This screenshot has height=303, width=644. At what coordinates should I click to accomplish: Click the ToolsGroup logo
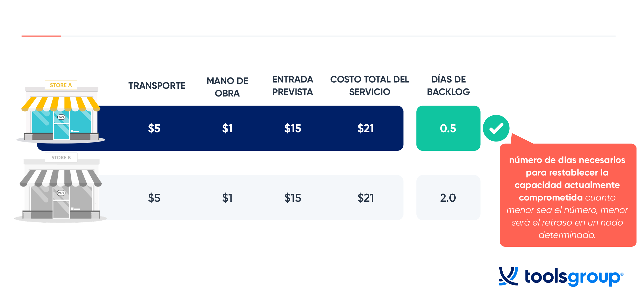point(561,276)
